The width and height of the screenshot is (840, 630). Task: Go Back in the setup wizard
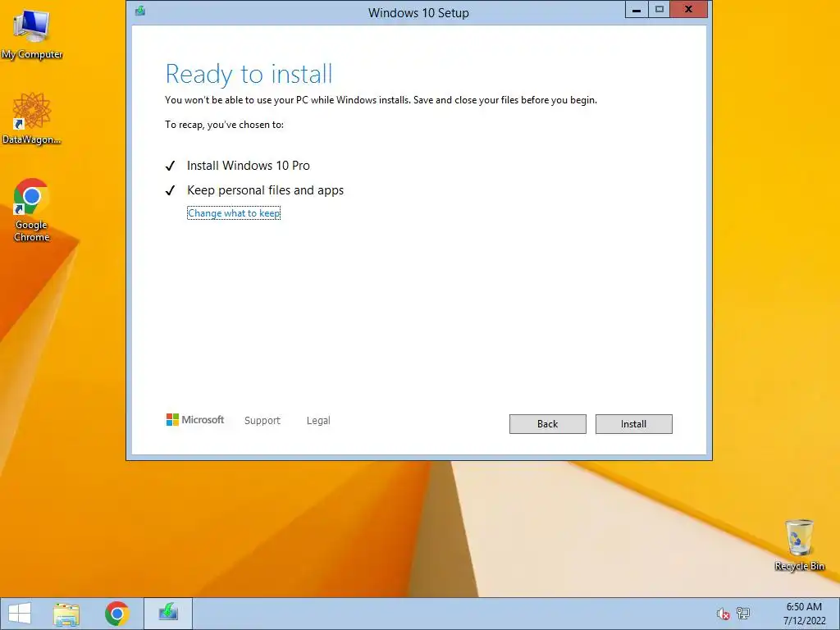[547, 424]
